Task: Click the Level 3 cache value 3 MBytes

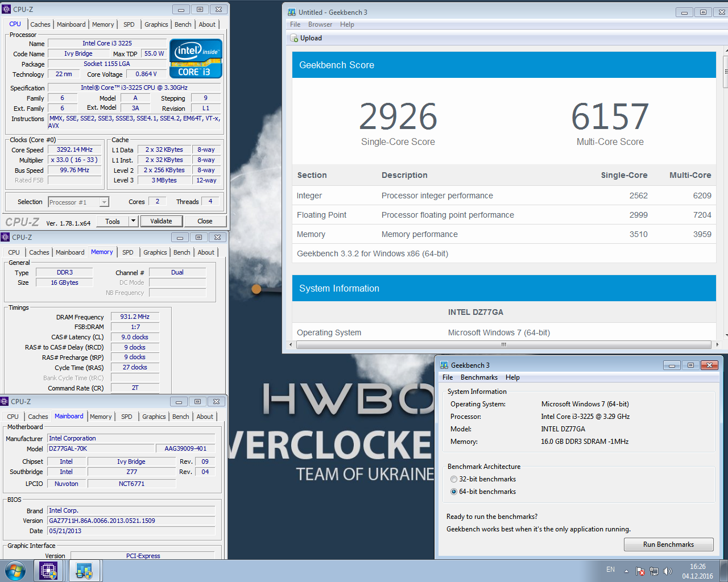Action: (x=164, y=181)
